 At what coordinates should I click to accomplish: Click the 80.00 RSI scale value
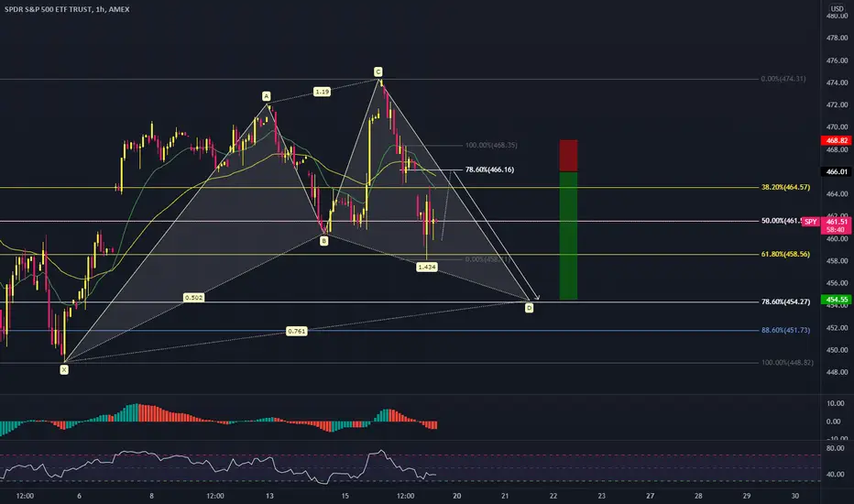coord(836,448)
